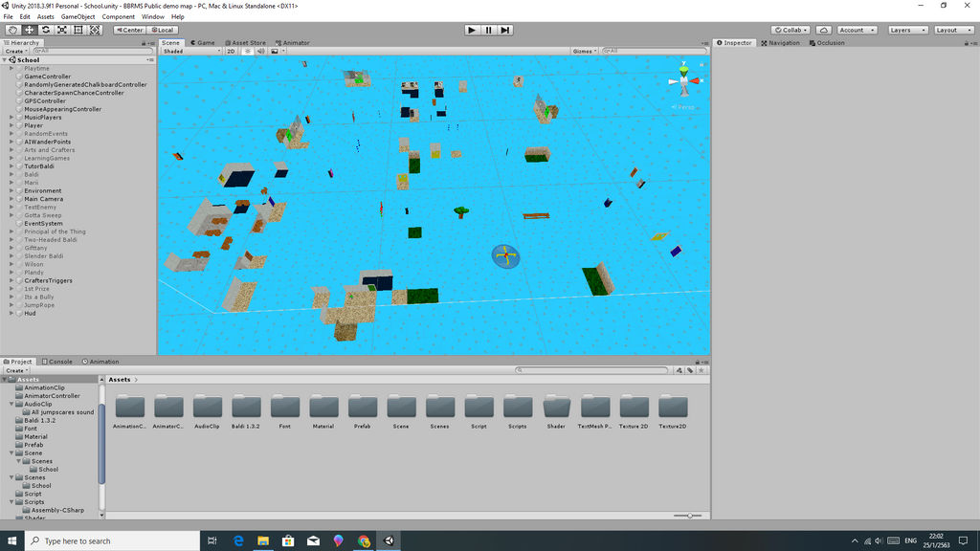Toggle pivot mode Center button
This screenshot has width=980, height=551.
[130, 30]
